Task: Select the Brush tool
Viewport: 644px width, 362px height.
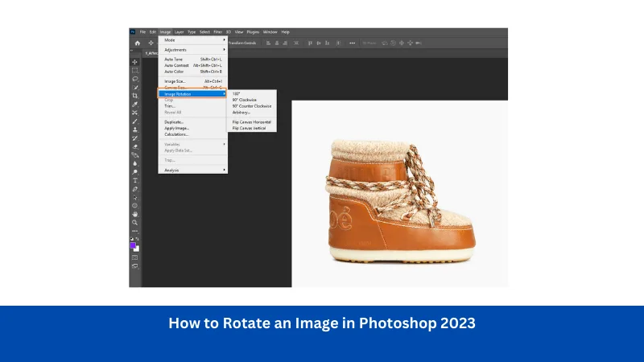Action: click(x=134, y=121)
